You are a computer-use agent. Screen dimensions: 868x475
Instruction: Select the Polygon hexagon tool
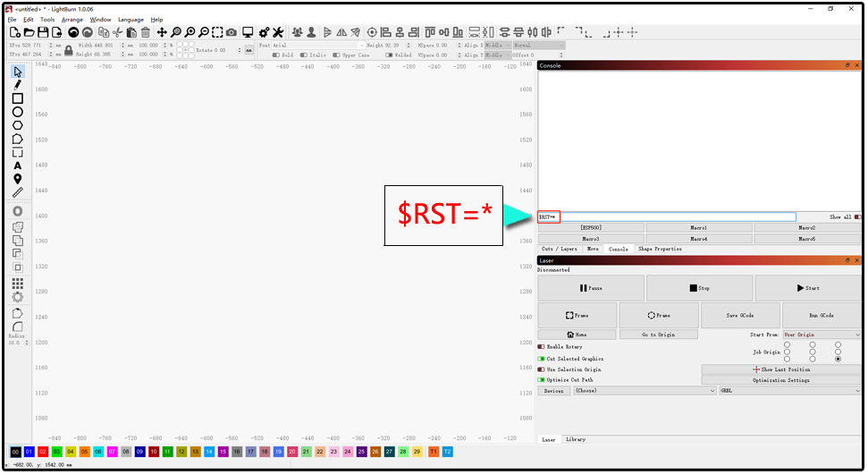(18, 125)
